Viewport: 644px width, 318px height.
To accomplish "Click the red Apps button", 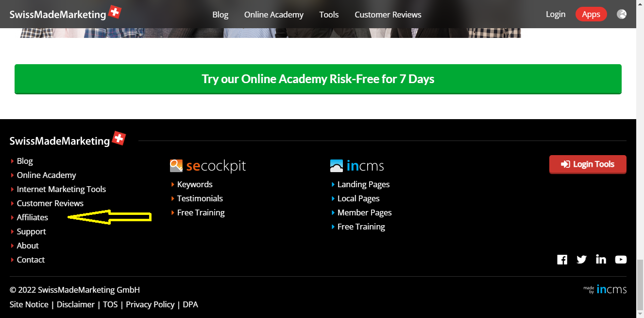I will coord(591,14).
